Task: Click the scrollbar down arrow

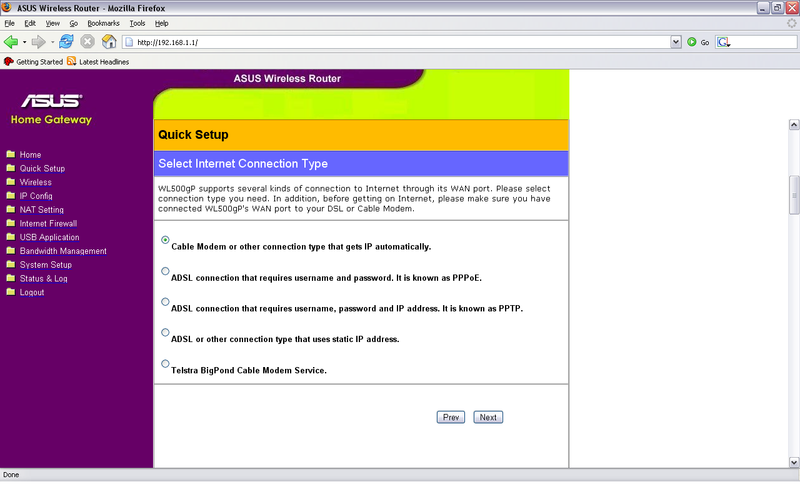Action: coord(794,462)
